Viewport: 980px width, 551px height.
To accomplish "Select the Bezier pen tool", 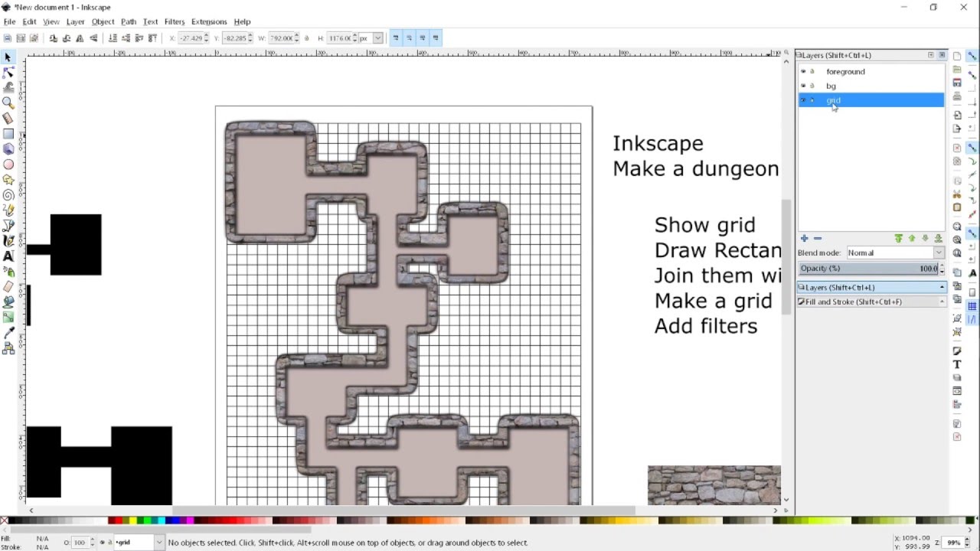I will pyautogui.click(x=8, y=226).
